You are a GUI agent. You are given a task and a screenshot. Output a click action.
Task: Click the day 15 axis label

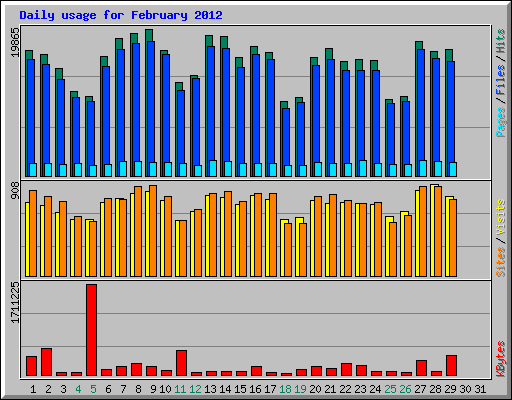(x=240, y=389)
